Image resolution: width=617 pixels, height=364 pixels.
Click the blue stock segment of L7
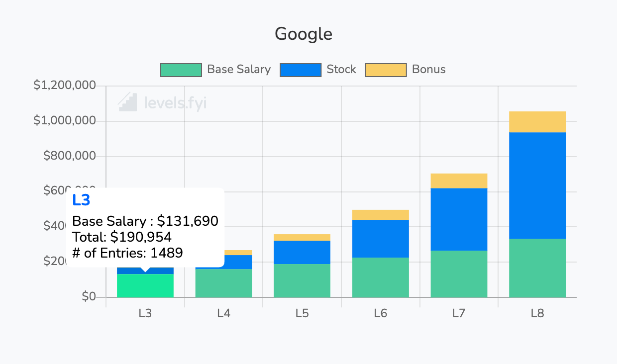(459, 219)
